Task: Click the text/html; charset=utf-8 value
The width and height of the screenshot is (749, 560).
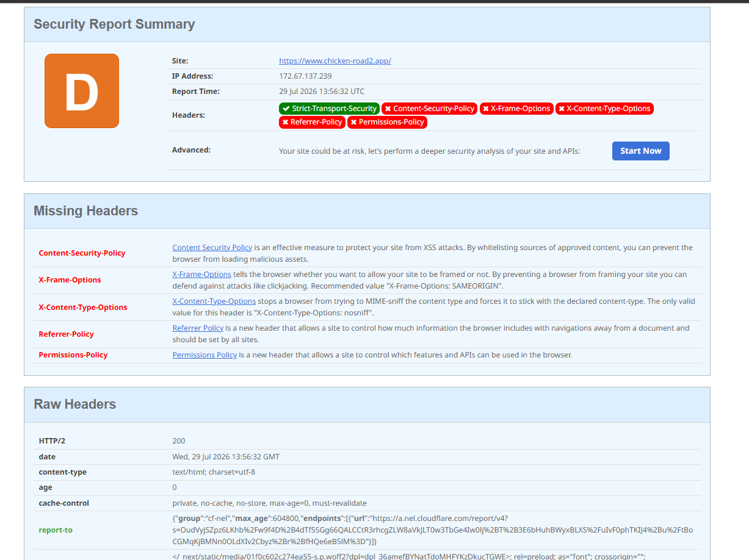Action: click(214, 472)
